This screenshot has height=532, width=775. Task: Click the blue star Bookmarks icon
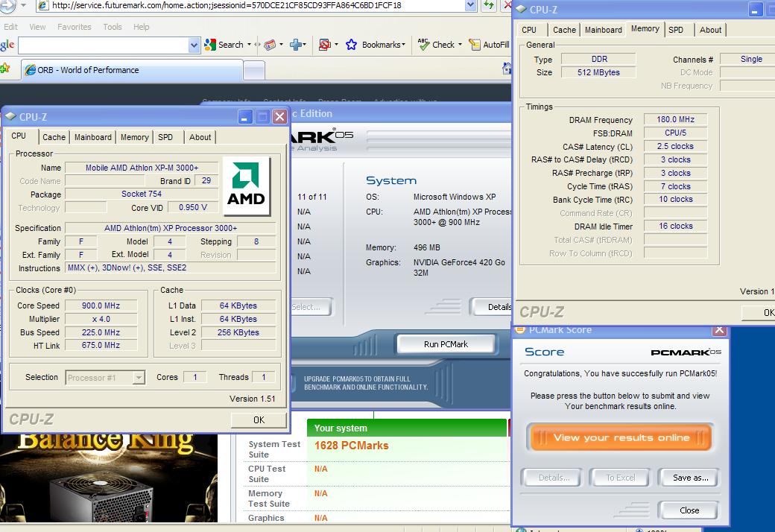click(352, 45)
